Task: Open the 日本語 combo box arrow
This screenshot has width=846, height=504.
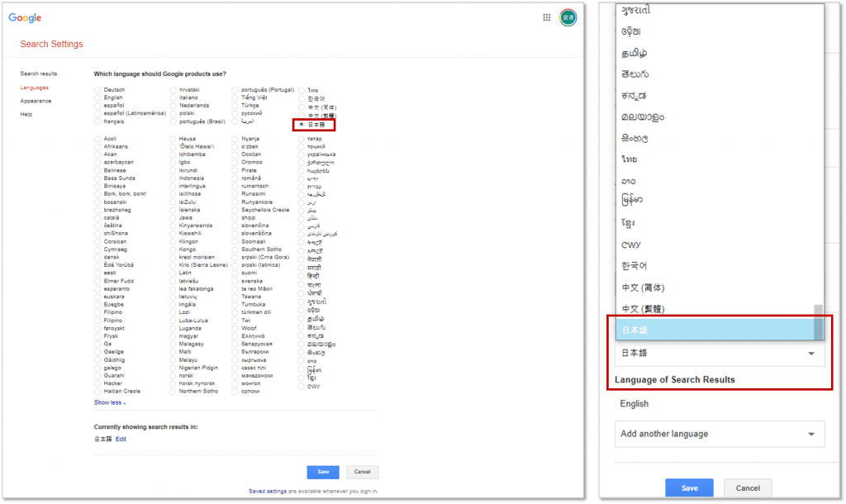Action: [x=811, y=354]
